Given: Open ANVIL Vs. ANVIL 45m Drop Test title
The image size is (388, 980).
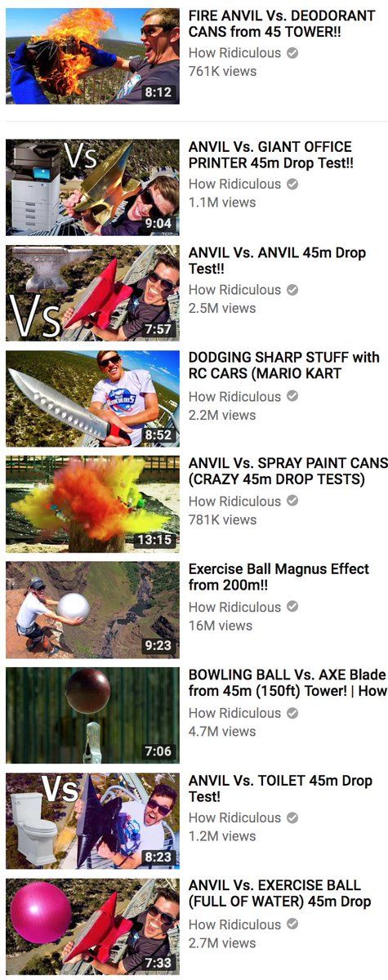Looking at the screenshot, I should click(x=277, y=261).
